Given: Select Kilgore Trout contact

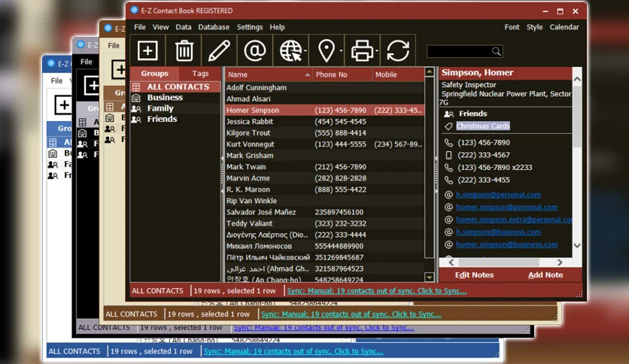Looking at the screenshot, I should click(324, 132).
